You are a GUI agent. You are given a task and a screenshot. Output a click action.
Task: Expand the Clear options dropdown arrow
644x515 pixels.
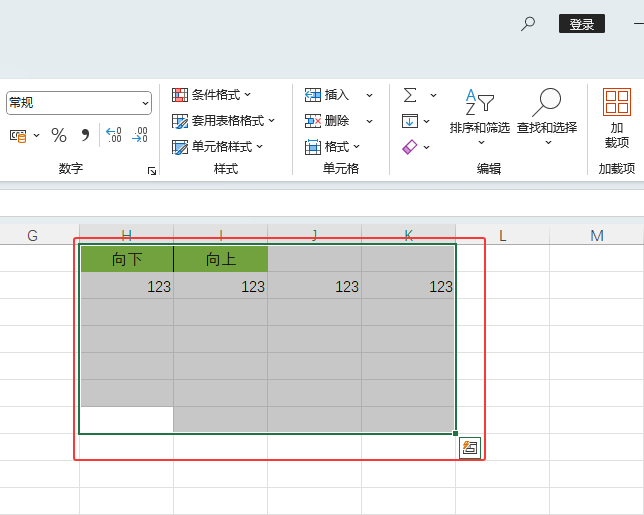click(426, 147)
